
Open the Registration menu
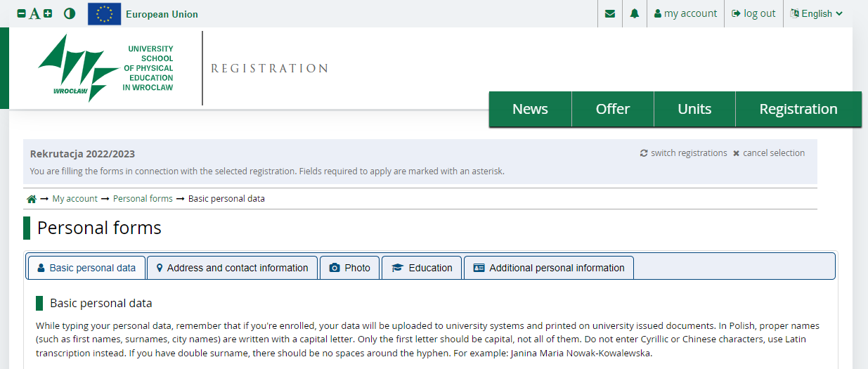[x=798, y=109]
